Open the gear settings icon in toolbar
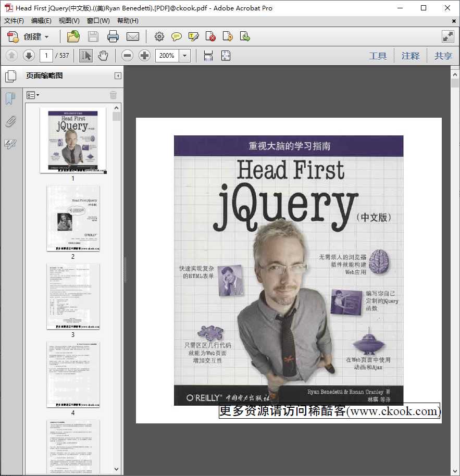The image size is (460, 476). coord(159,37)
